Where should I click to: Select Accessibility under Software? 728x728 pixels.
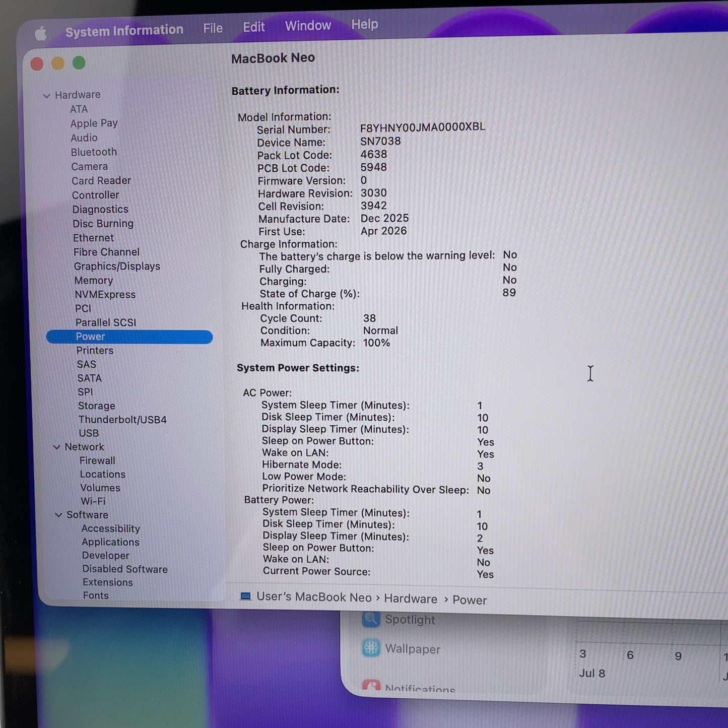coord(111,528)
